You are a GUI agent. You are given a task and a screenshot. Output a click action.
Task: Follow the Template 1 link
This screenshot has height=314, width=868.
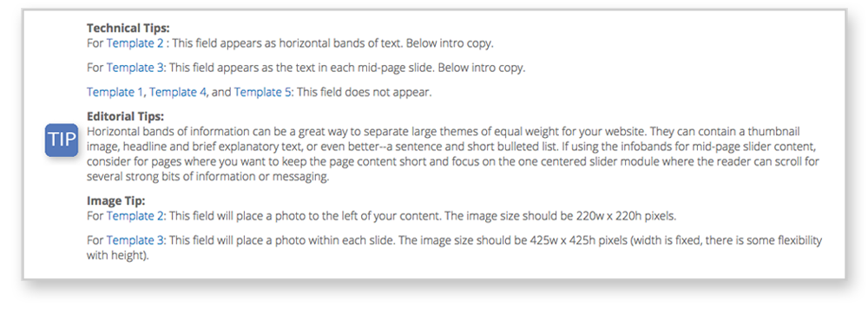115,92
